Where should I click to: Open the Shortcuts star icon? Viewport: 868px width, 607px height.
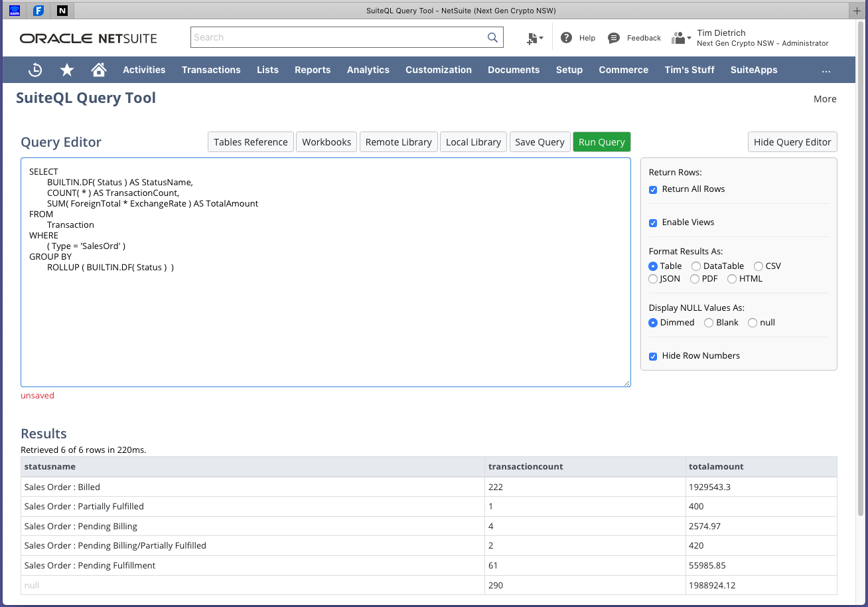point(67,70)
